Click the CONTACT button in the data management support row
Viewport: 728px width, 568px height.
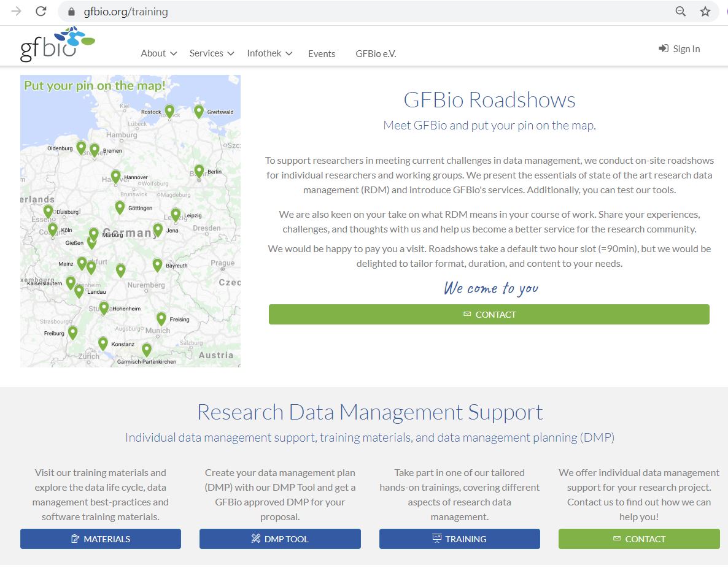pos(639,539)
